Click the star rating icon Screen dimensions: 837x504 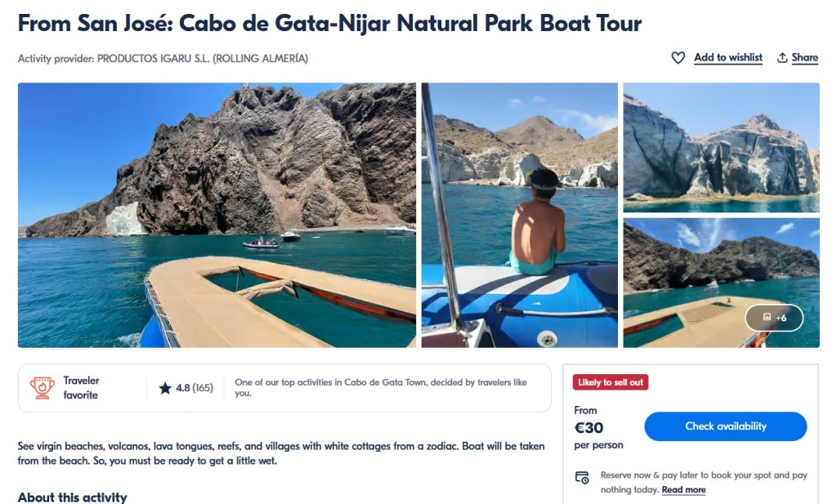point(165,388)
